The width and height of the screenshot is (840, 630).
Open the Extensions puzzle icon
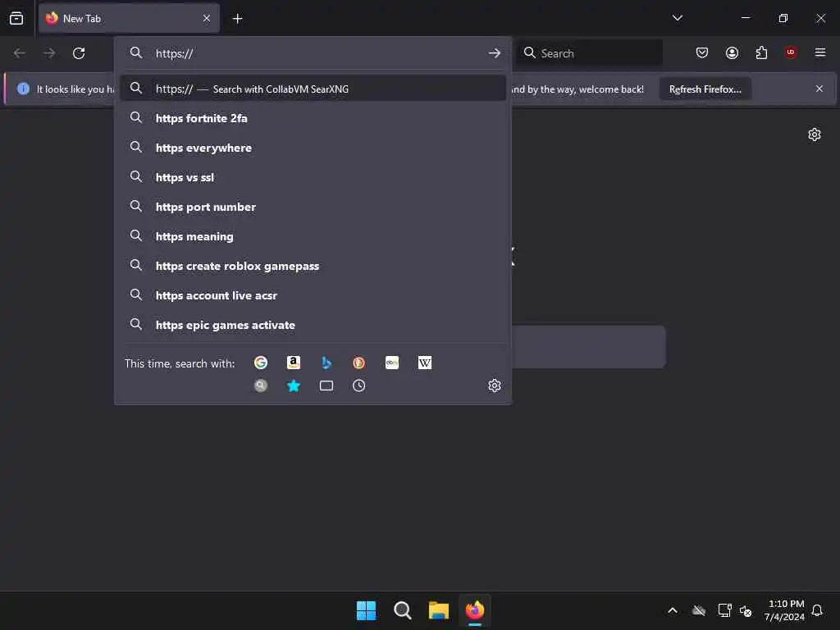pyautogui.click(x=761, y=52)
